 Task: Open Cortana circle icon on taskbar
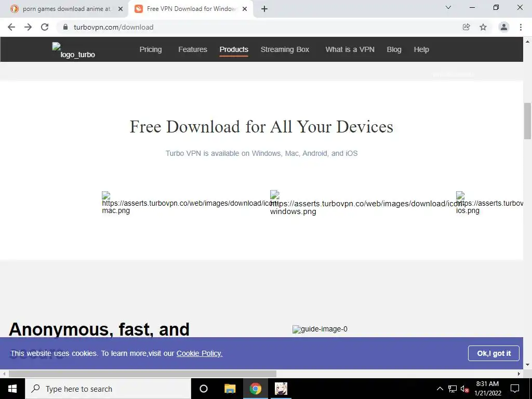coord(204,389)
